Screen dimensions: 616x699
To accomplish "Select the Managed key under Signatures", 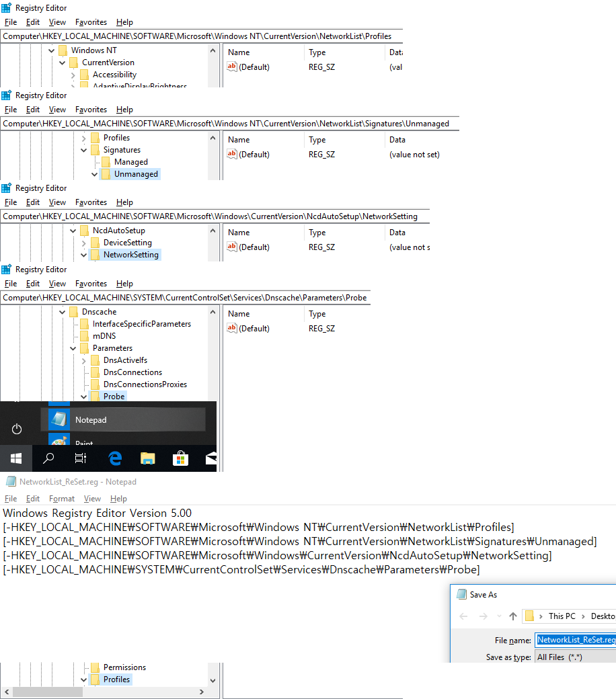I will 130,162.
